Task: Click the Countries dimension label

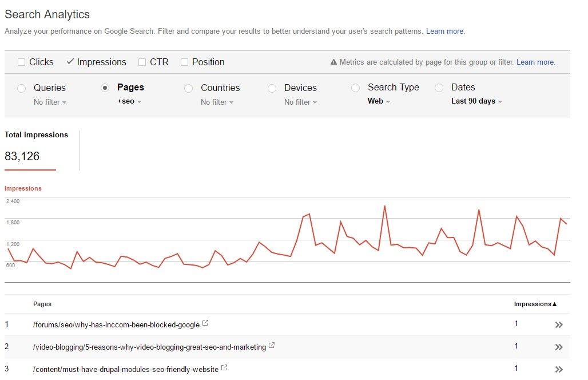Action: tap(220, 88)
